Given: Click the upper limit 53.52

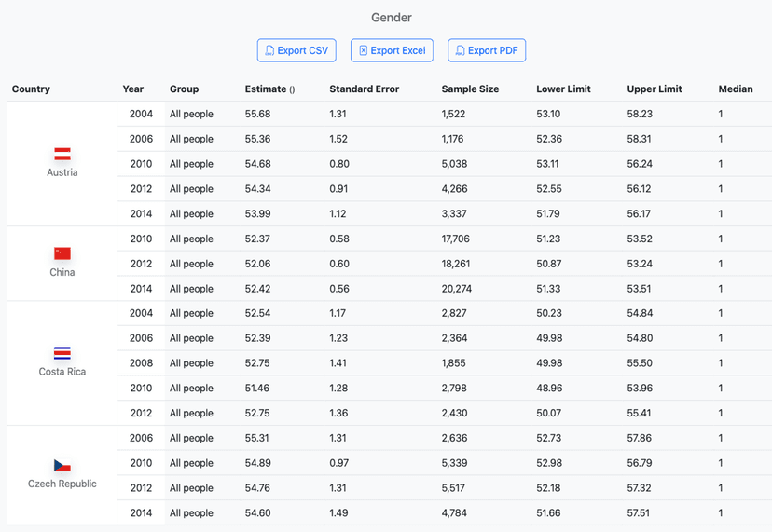Looking at the screenshot, I should click(640, 239).
